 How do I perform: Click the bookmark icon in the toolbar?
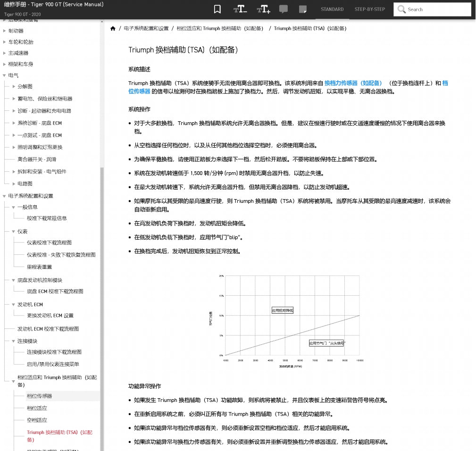point(217,9)
